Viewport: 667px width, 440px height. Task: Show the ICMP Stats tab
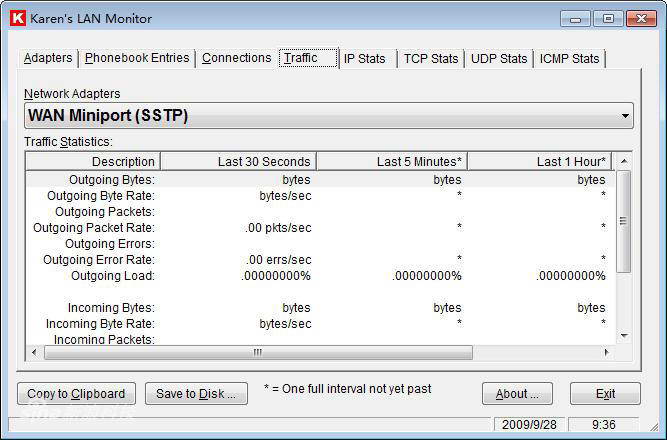click(x=569, y=59)
